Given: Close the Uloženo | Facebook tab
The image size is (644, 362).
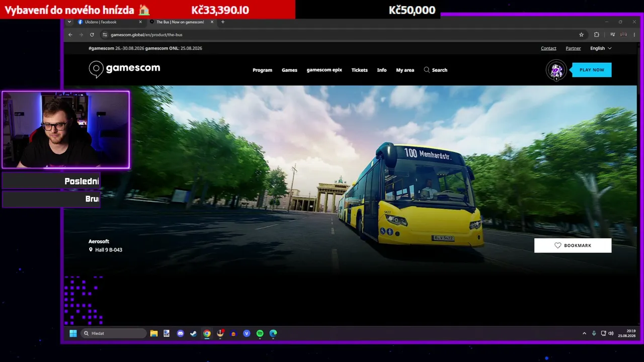Looking at the screenshot, I should (x=140, y=22).
